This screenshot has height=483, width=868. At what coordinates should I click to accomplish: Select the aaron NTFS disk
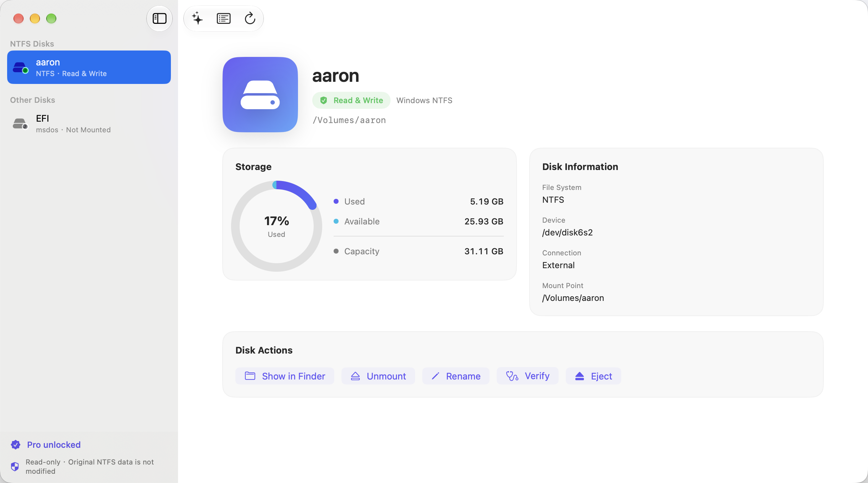click(x=89, y=67)
